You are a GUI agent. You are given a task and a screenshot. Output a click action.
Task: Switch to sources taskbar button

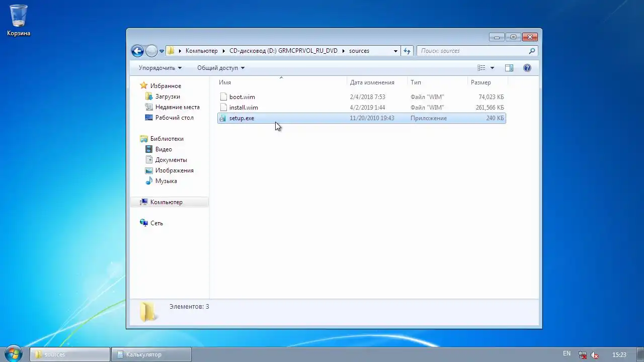click(70, 354)
